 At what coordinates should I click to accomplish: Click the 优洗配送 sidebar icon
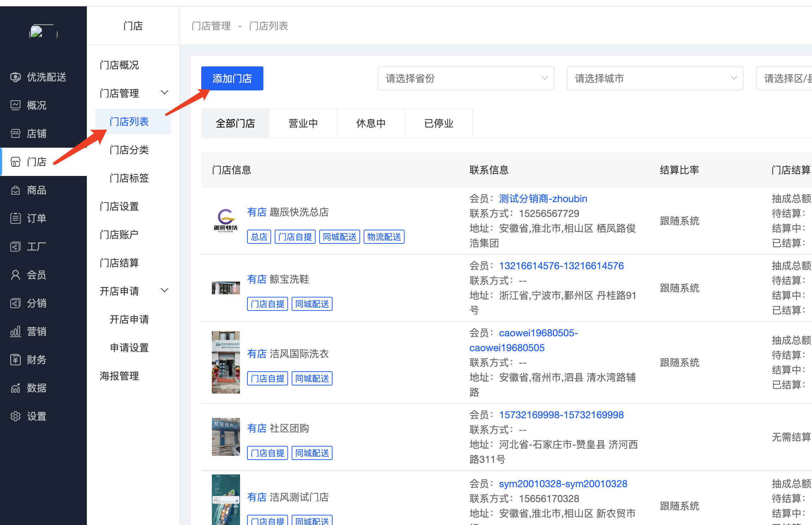coord(15,77)
